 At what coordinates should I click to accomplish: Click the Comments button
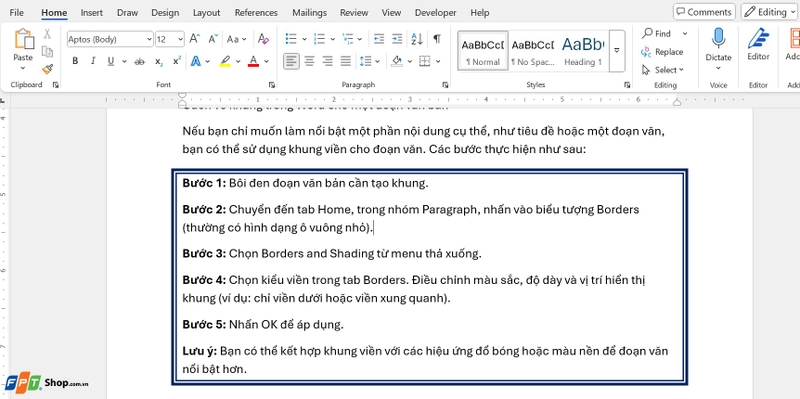coord(704,12)
